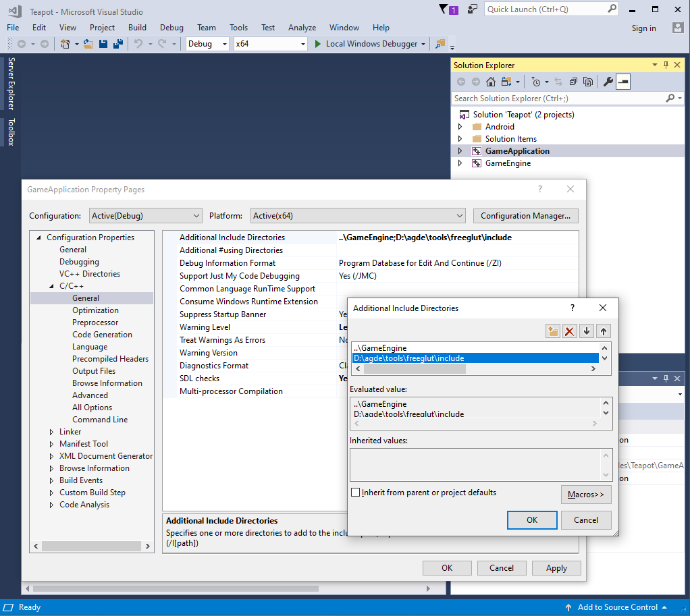
Task: Click the Home icon in Solution Explorer
Action: tap(491, 81)
